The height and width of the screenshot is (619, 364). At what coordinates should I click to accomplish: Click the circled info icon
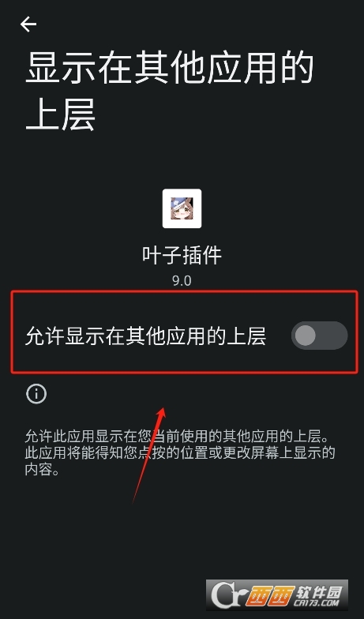click(36, 393)
